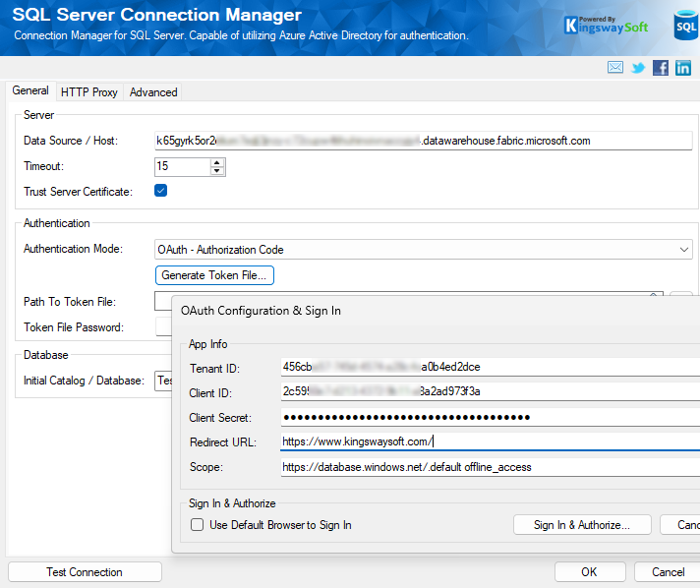The height and width of the screenshot is (588, 700).
Task: Open the Facebook icon link
Action: [x=661, y=68]
